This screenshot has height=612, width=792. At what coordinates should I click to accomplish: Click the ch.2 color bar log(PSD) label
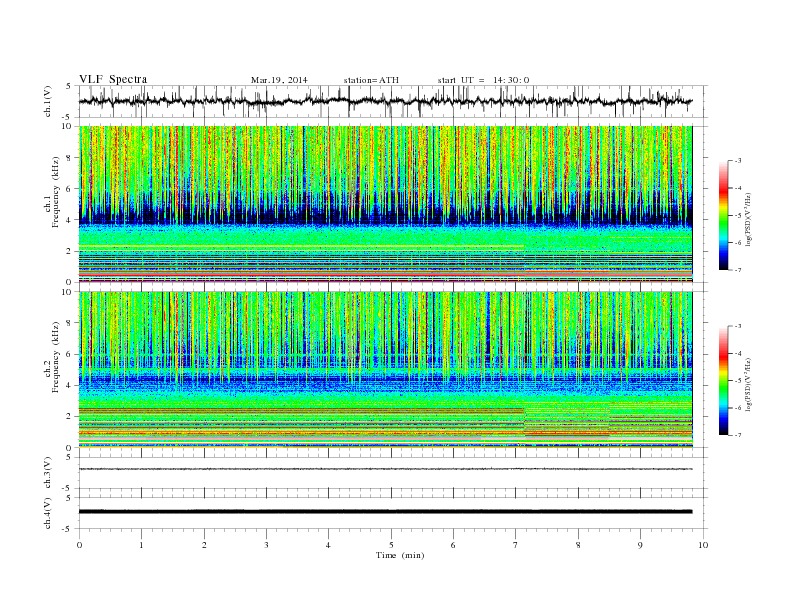[749, 385]
